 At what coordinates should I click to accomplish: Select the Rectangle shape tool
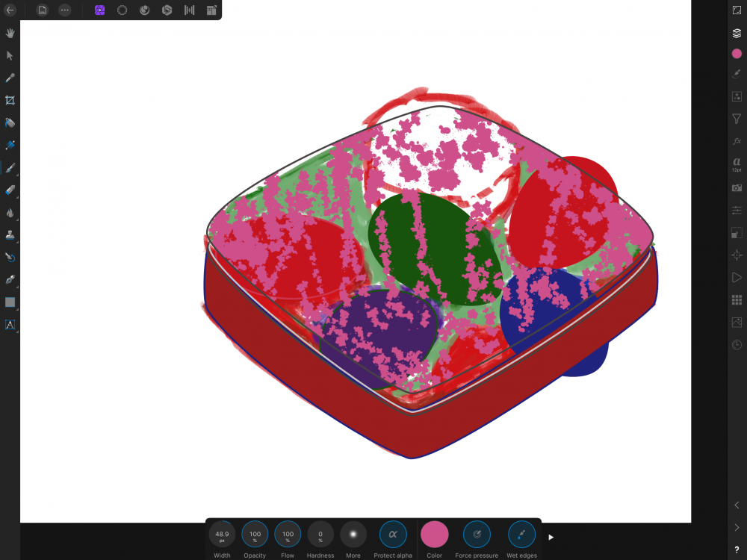pos(10,302)
